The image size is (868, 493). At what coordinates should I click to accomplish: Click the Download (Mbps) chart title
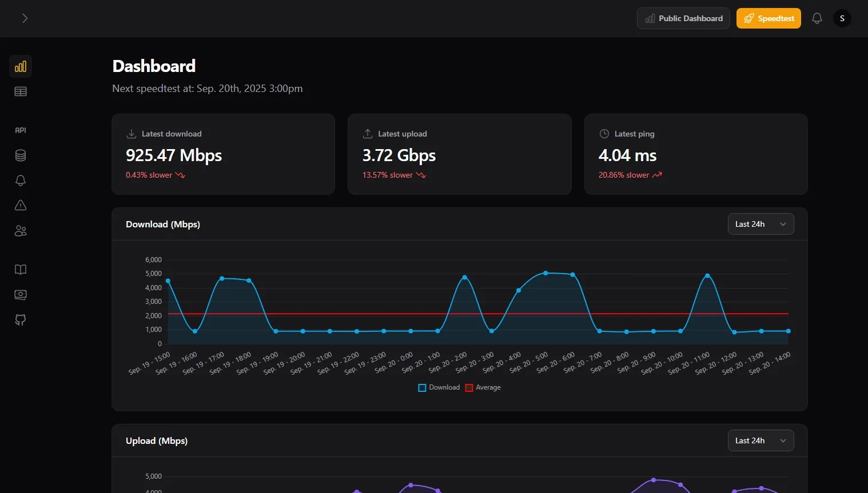click(x=163, y=225)
